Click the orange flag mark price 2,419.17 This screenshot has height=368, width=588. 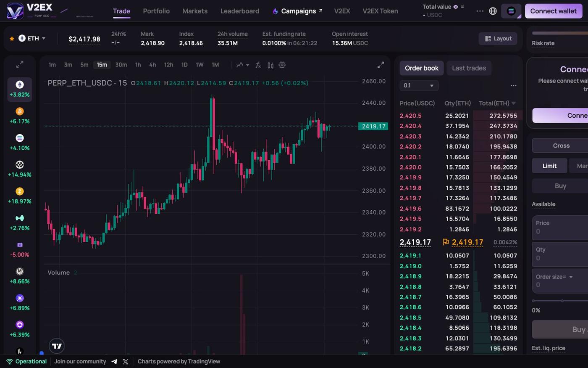point(463,242)
